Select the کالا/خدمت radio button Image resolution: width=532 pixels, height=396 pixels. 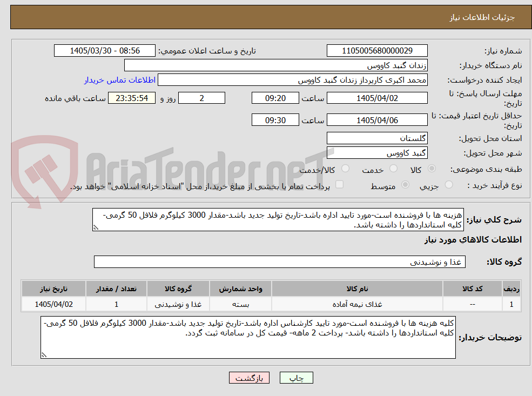coord(345,169)
